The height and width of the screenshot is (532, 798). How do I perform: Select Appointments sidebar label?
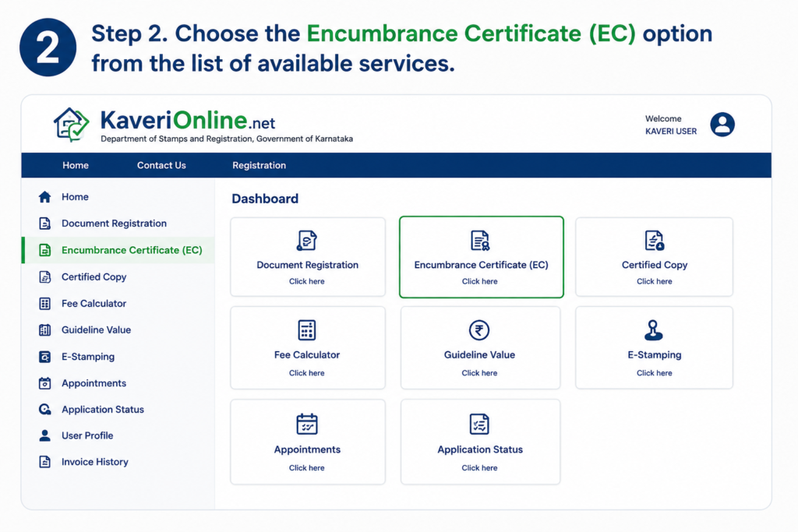pos(94,383)
